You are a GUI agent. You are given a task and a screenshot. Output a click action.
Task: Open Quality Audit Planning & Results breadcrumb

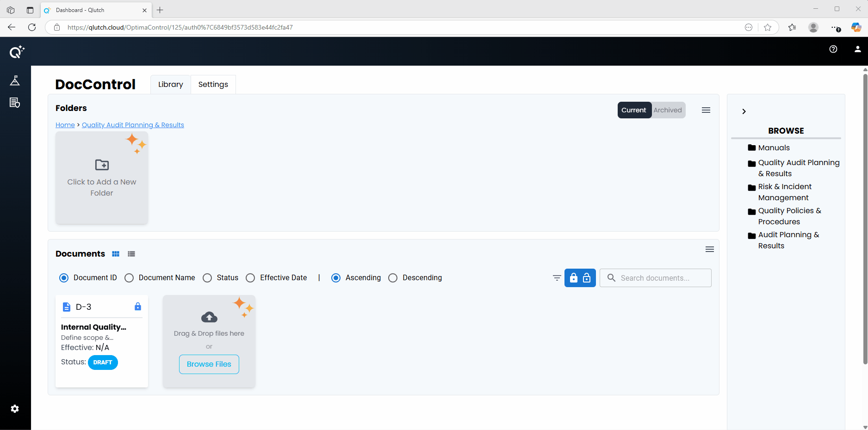coord(133,125)
